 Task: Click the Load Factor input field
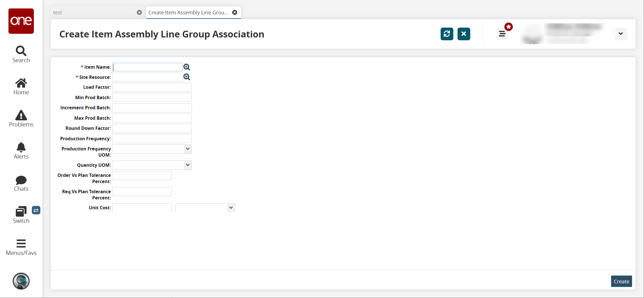[152, 87]
